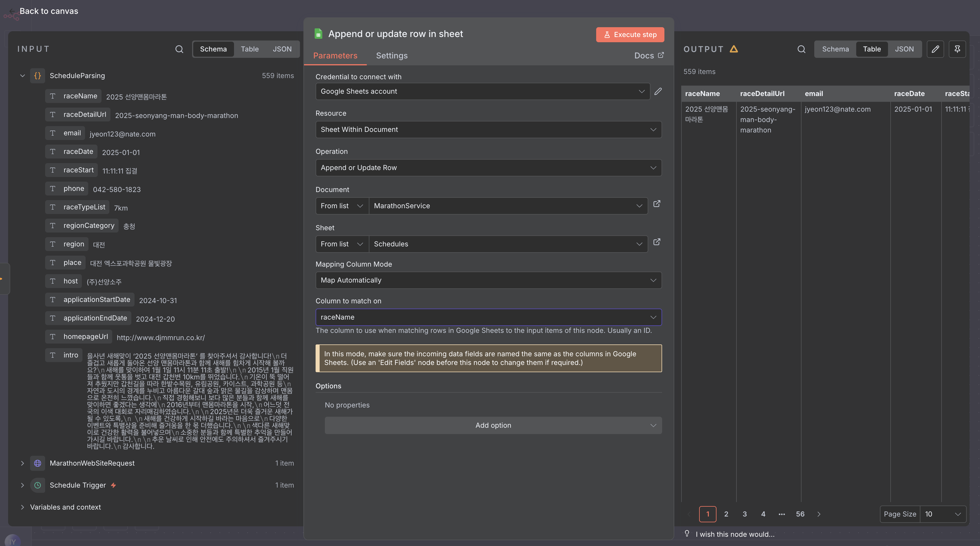Open the Settings tab
The height and width of the screenshot is (546, 980).
tap(391, 56)
